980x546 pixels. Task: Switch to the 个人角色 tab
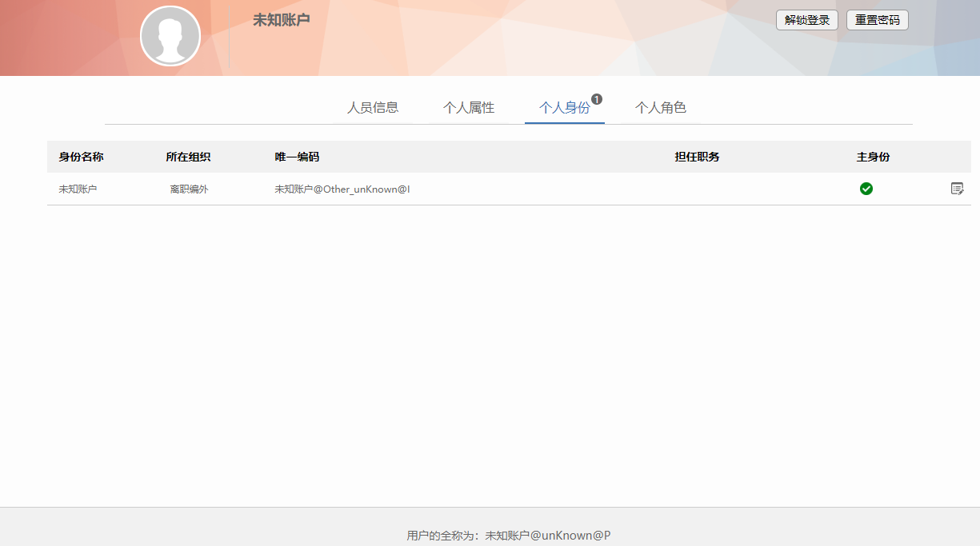click(662, 106)
